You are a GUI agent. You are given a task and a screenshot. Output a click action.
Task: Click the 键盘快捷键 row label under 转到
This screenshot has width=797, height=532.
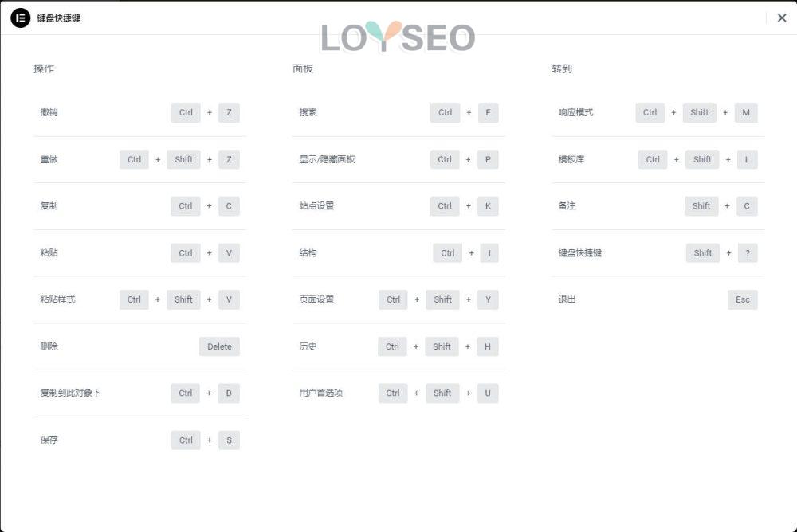[580, 252]
